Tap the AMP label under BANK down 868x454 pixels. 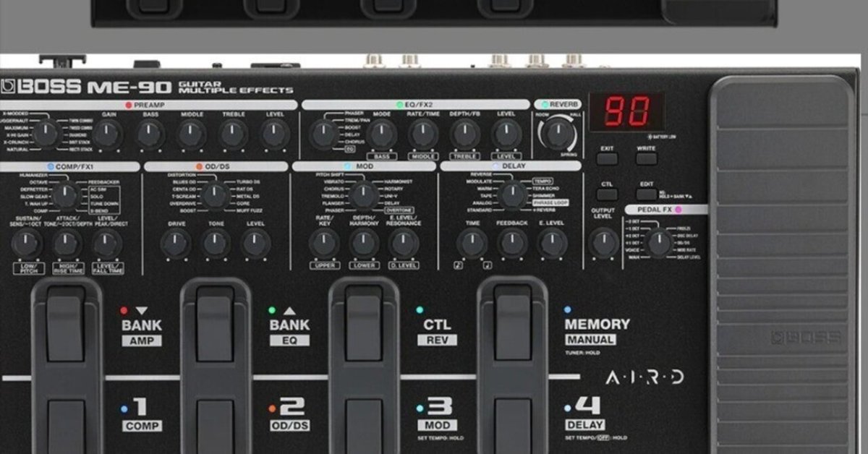point(142,340)
